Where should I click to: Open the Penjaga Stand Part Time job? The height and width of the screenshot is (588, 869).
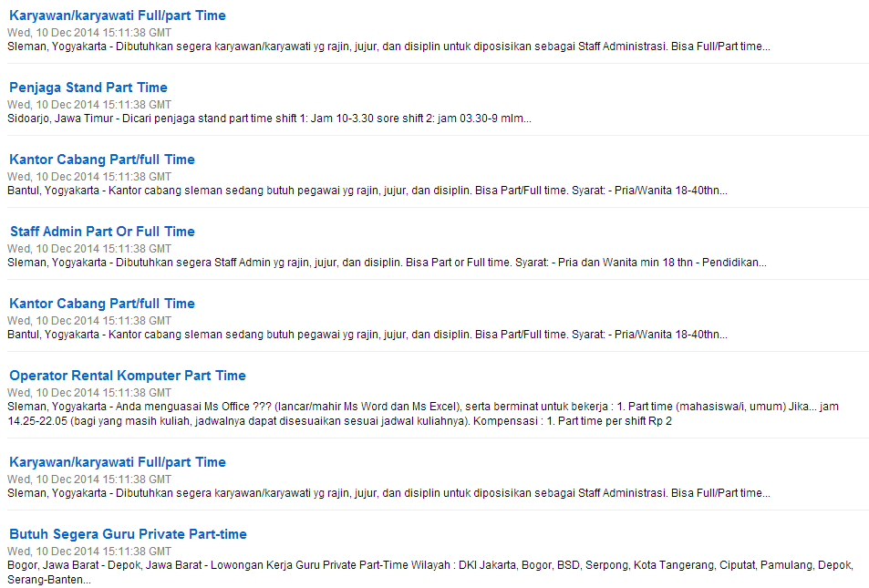[x=88, y=88]
